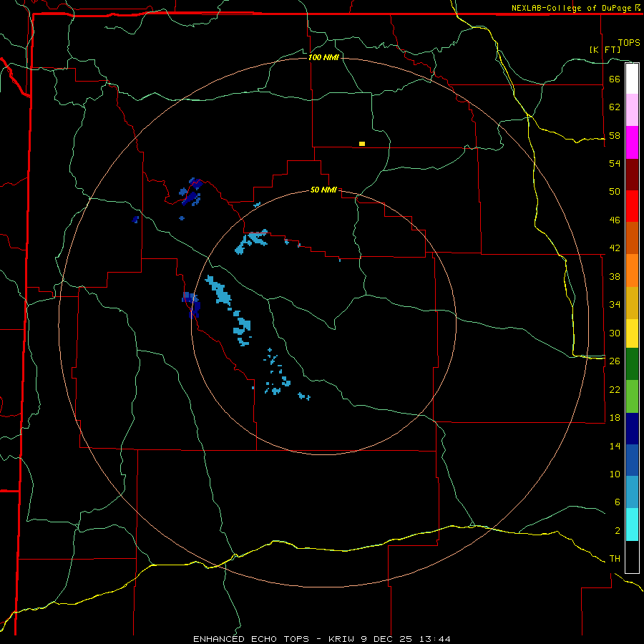Click the 26 legend value

pos(615,361)
